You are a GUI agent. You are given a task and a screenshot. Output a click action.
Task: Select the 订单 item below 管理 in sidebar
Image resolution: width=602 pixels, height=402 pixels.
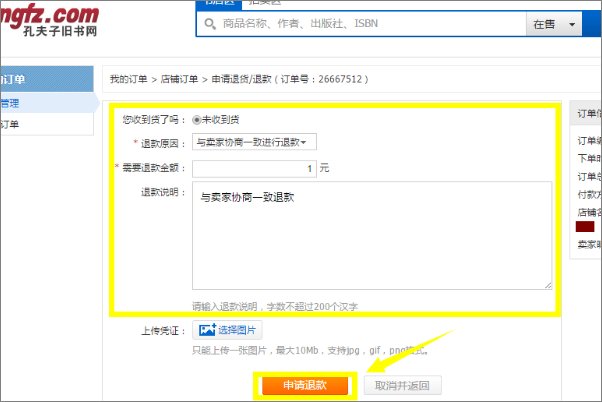pos(47,124)
